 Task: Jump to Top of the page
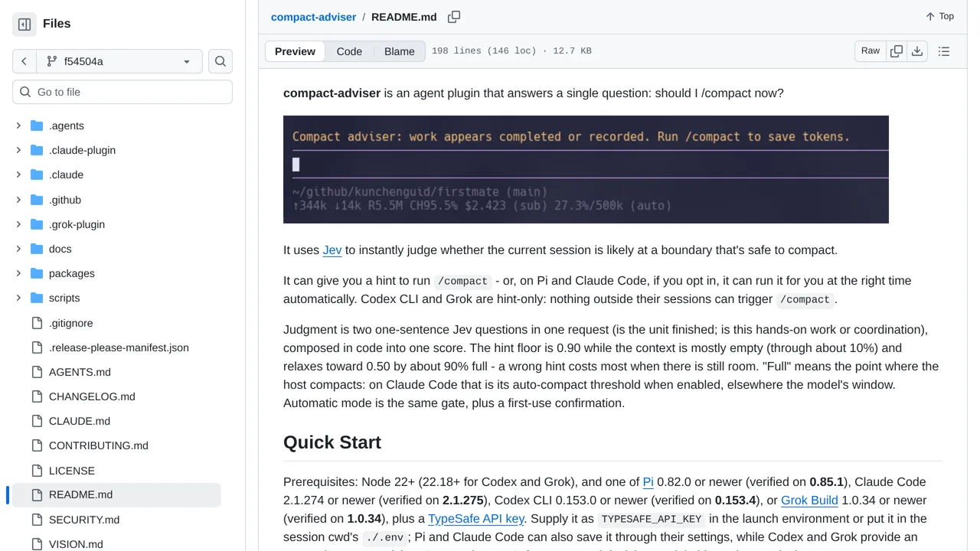[939, 16]
